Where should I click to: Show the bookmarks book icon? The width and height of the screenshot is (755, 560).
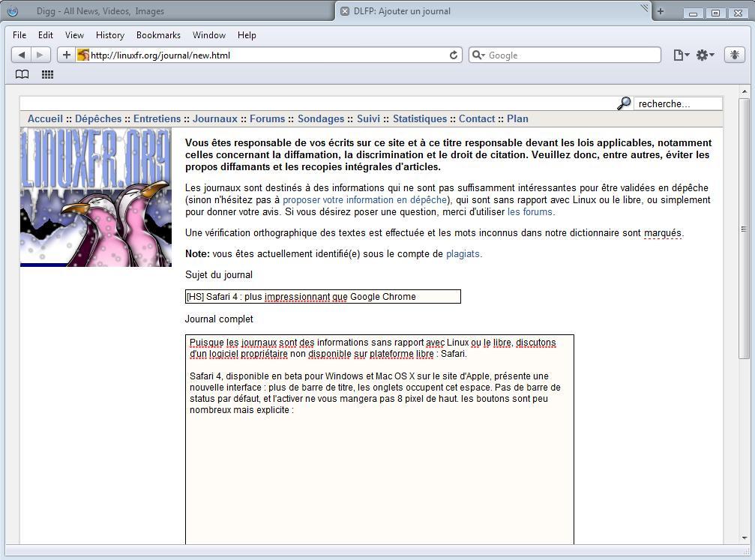(x=22, y=74)
